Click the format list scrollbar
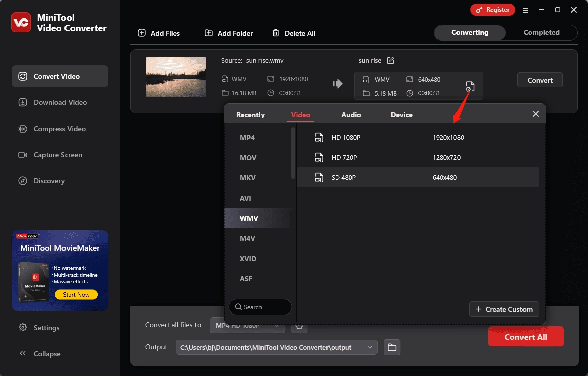 point(293,153)
